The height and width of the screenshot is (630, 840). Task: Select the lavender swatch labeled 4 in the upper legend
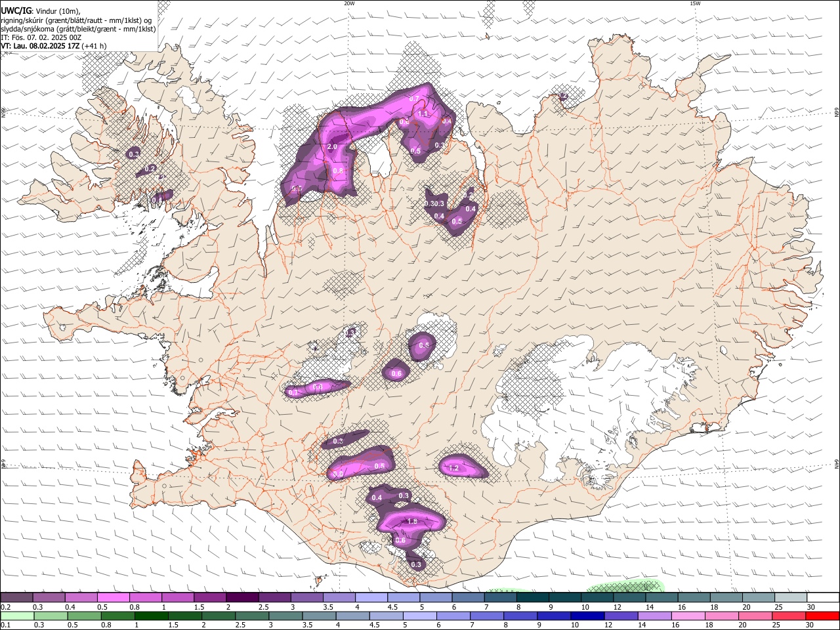point(371,597)
